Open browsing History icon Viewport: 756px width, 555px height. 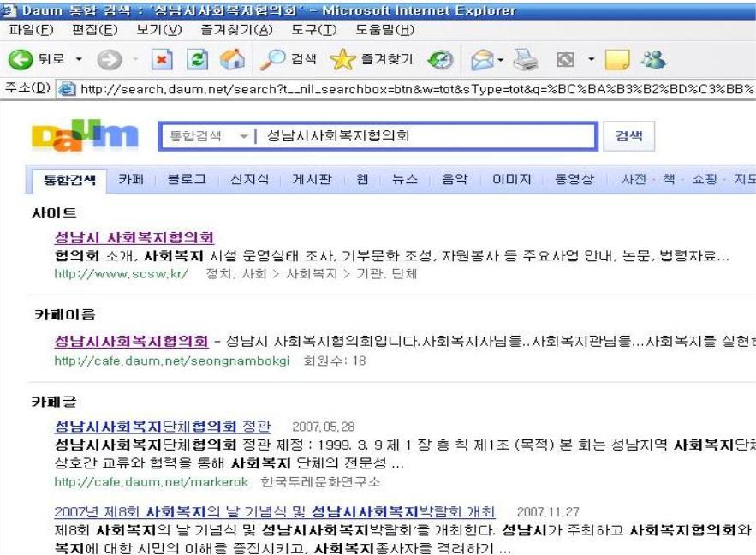click(x=441, y=60)
